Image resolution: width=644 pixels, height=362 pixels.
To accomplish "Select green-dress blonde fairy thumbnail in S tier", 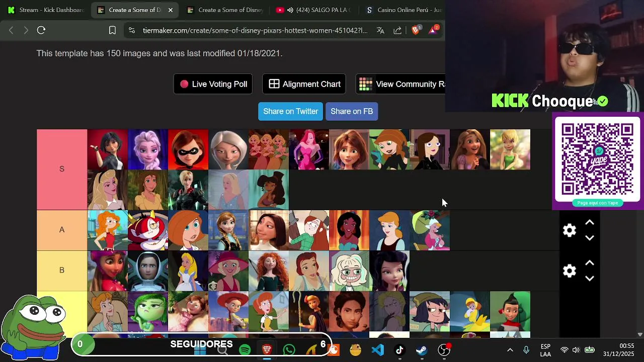I will coord(510,149).
